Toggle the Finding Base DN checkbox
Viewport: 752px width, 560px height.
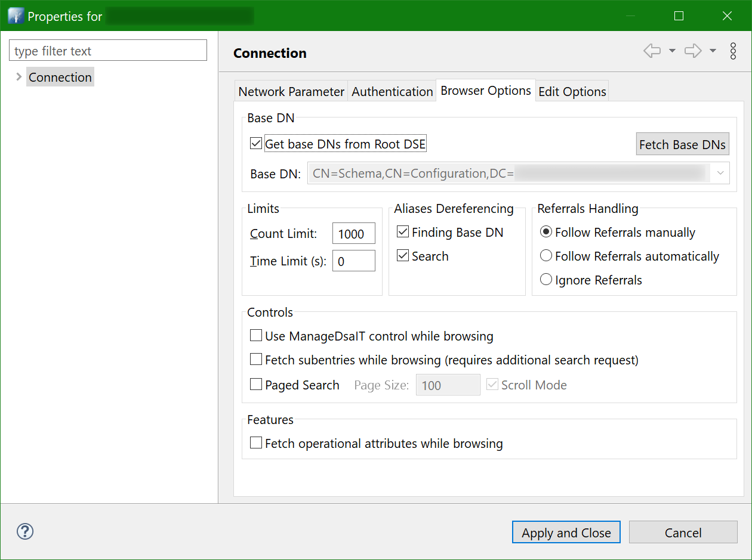[403, 232]
